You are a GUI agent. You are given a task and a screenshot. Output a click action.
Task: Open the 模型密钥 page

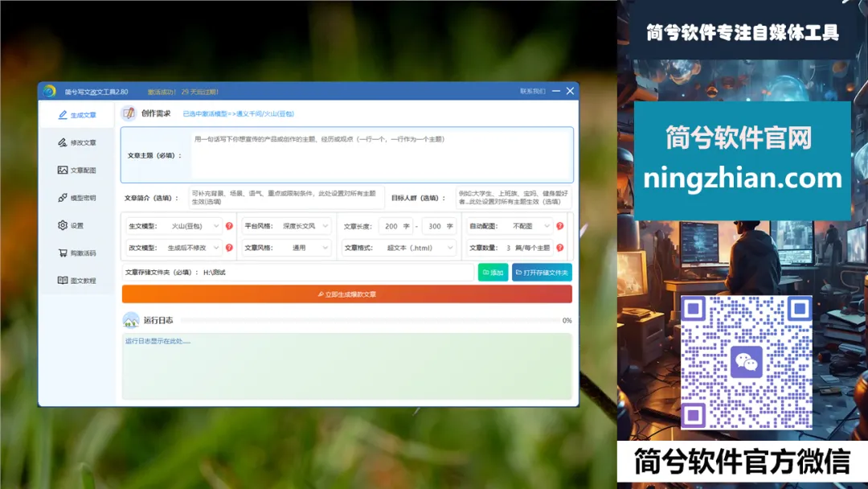tap(77, 198)
